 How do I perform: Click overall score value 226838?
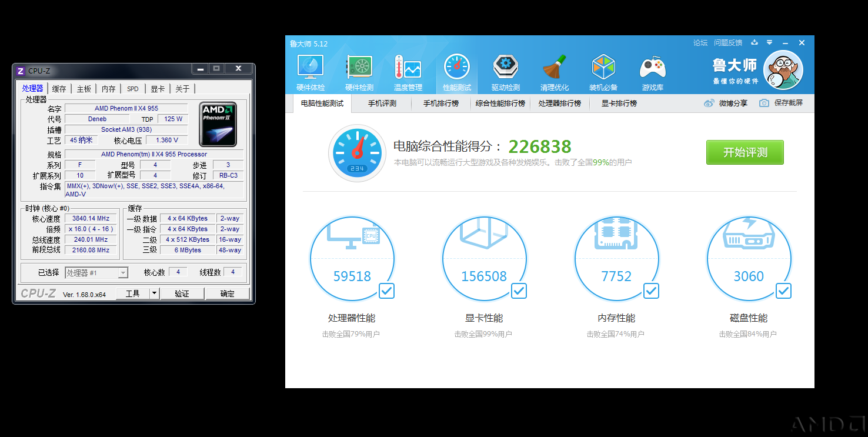[x=540, y=146]
